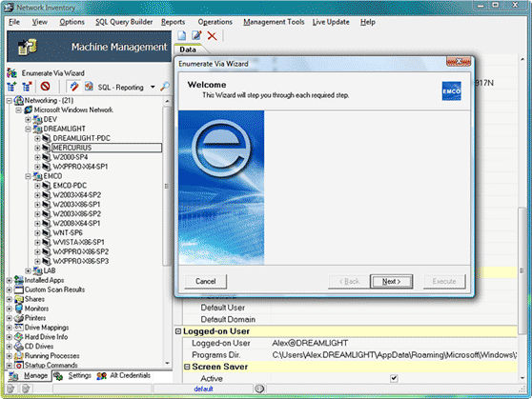Click the tree panel vertical scrollbar
The height and width of the screenshot is (399, 532).
167,186
